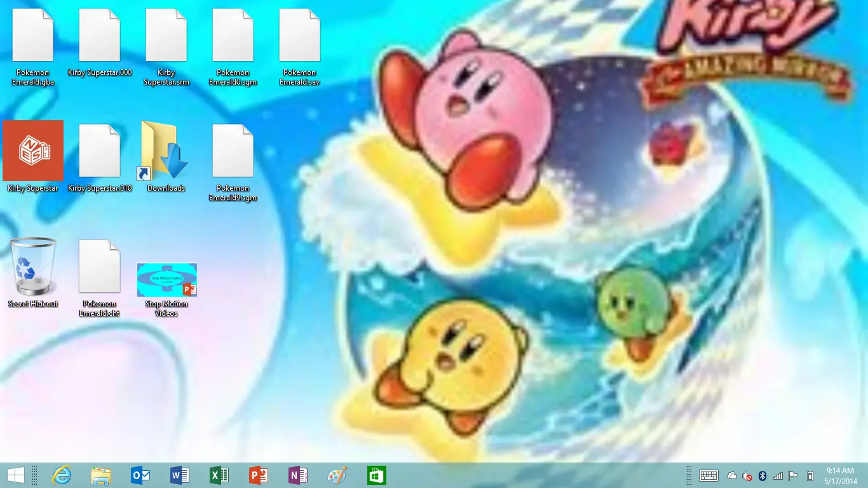868x488 pixels.
Task: Select the Pokemon Emerald.sav file icon
Action: (300, 36)
